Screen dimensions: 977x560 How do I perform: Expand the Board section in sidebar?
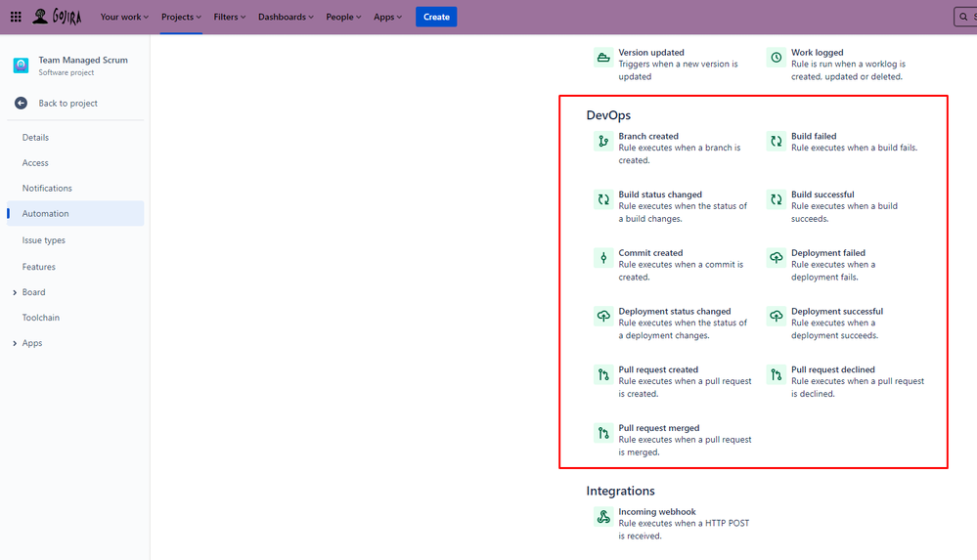tap(15, 293)
